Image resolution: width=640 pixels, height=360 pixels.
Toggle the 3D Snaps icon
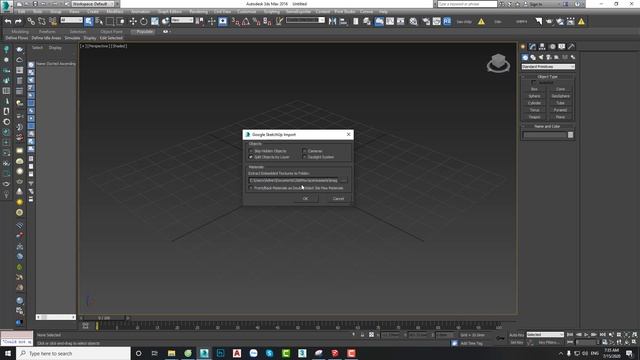click(236, 21)
